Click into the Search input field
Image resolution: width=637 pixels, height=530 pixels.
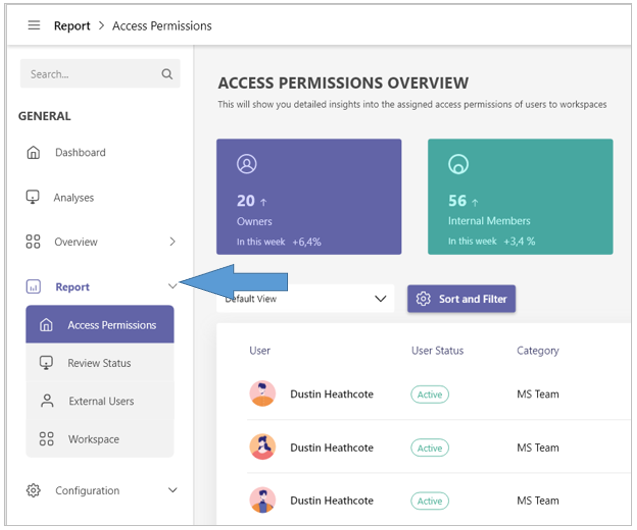90,74
